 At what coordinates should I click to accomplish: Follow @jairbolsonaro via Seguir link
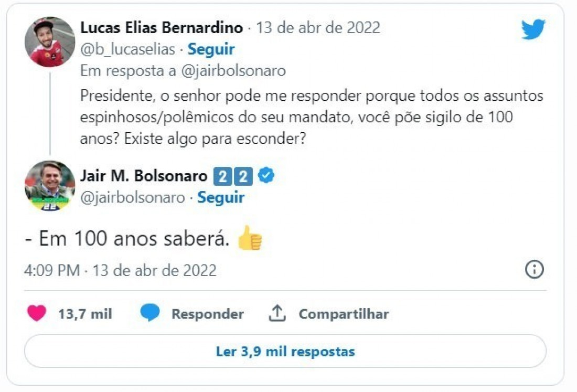pos(221,197)
